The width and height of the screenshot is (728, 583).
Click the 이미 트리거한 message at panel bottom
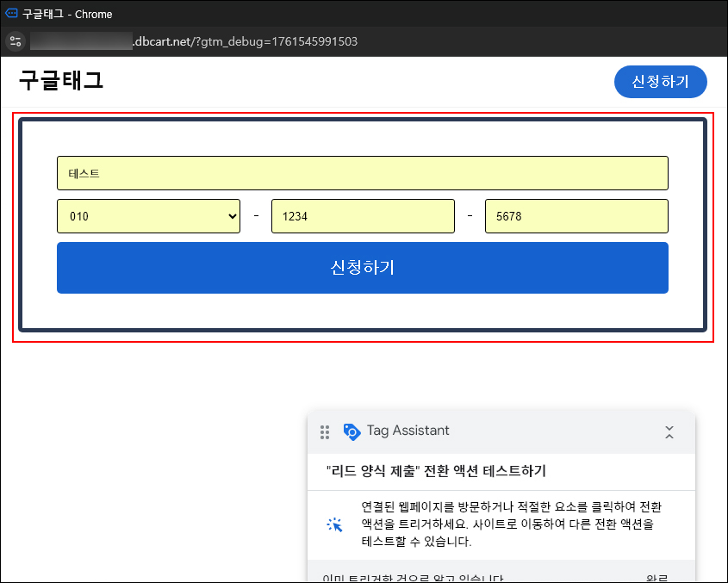coord(414,578)
